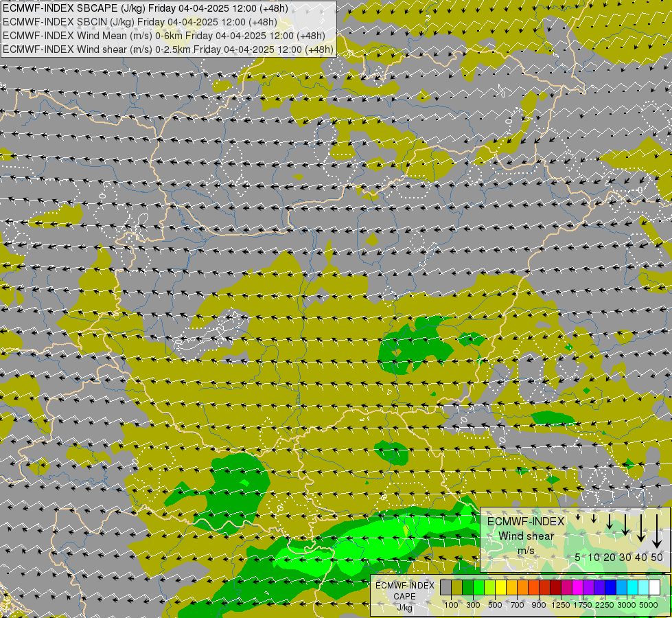Click the 1250 value on the CAPE scale
The height and width of the screenshot is (618, 672).
coord(561,605)
